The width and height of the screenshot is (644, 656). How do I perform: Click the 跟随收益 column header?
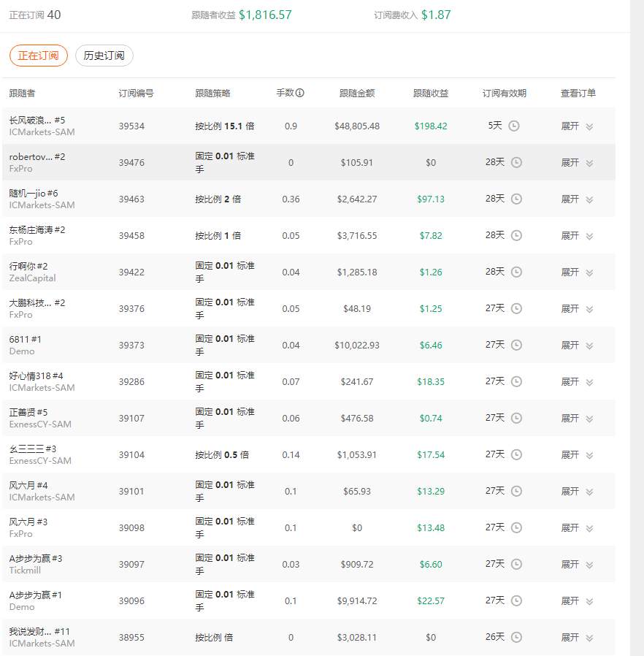(x=431, y=93)
